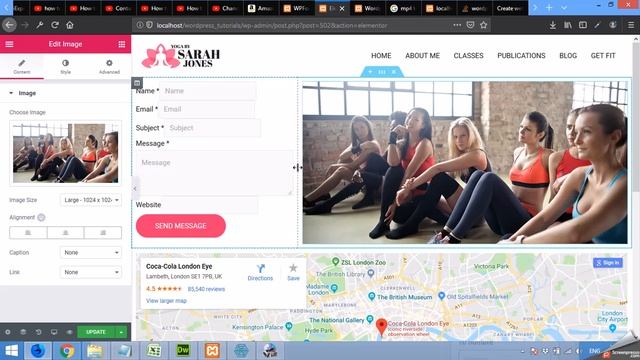
Task: Set image alignment to right
Action: (103, 233)
